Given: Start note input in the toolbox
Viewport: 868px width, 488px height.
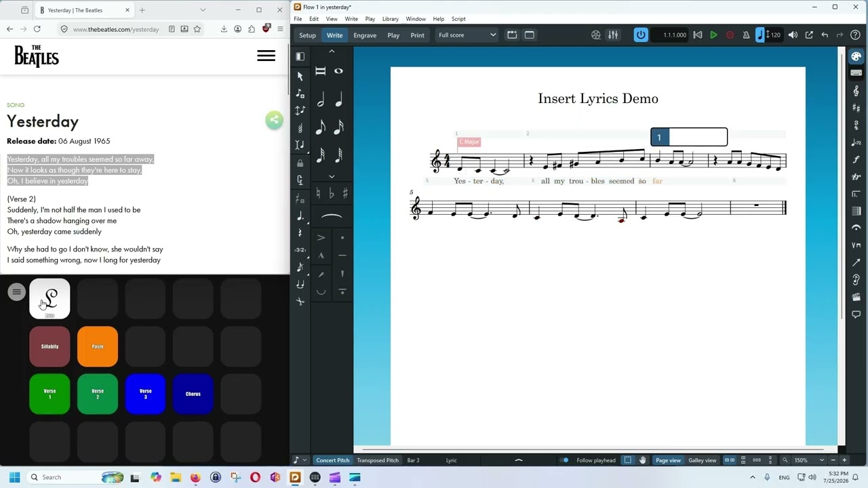Looking at the screenshot, I should [300, 94].
